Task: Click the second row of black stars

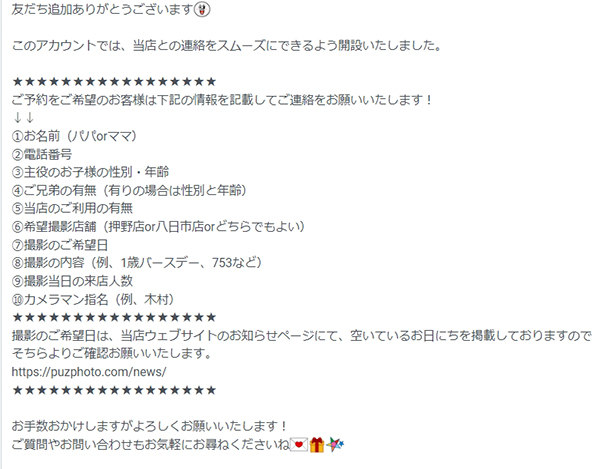Action: 114,317
